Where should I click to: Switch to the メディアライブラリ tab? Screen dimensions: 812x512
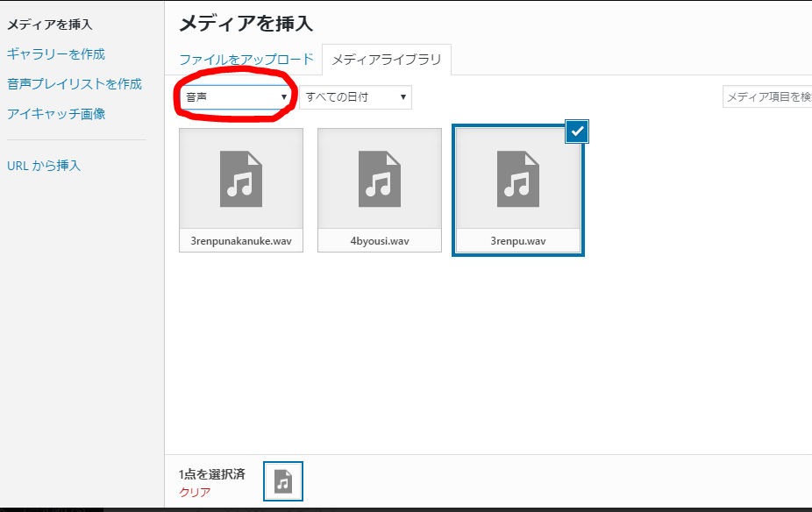(386, 60)
